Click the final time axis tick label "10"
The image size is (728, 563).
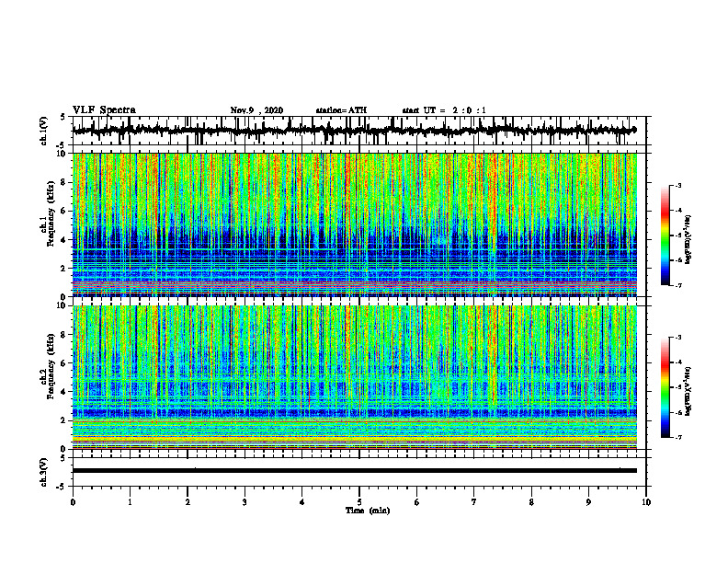click(x=646, y=502)
